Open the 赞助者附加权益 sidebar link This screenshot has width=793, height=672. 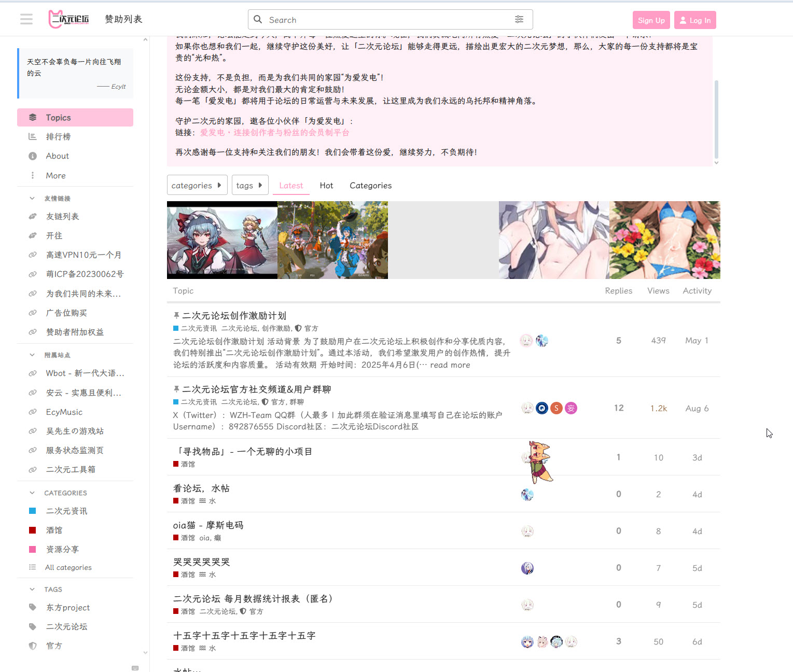75,332
